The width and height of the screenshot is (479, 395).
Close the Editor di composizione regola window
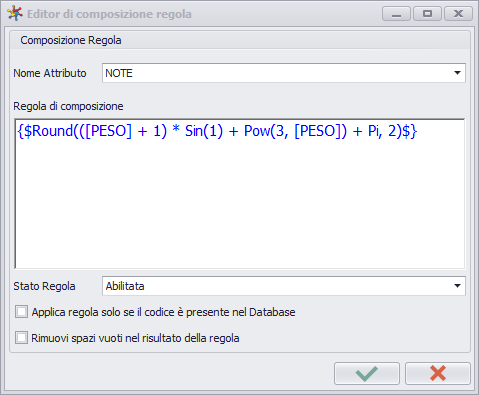coord(458,14)
